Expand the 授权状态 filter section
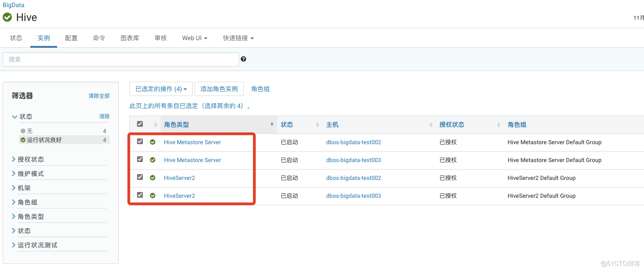The image size is (644, 271). coord(28,159)
